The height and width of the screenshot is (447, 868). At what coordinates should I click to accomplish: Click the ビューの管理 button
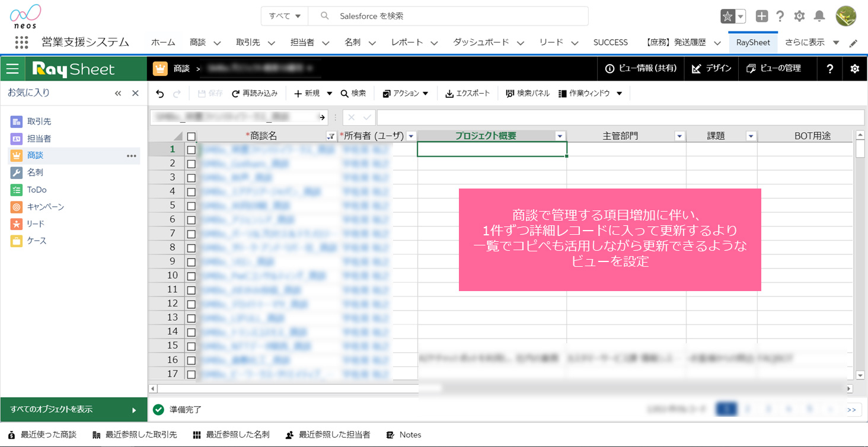click(x=774, y=69)
